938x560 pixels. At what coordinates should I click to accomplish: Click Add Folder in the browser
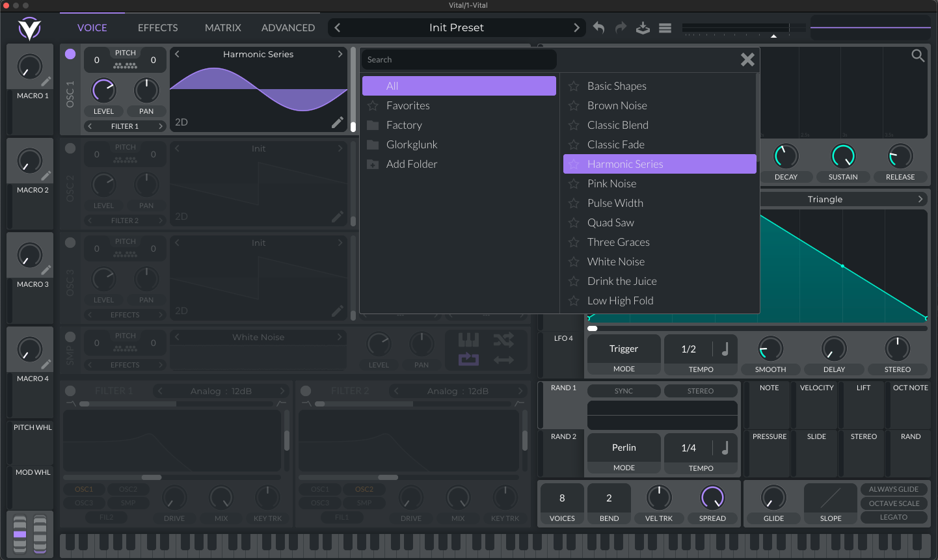point(459,164)
